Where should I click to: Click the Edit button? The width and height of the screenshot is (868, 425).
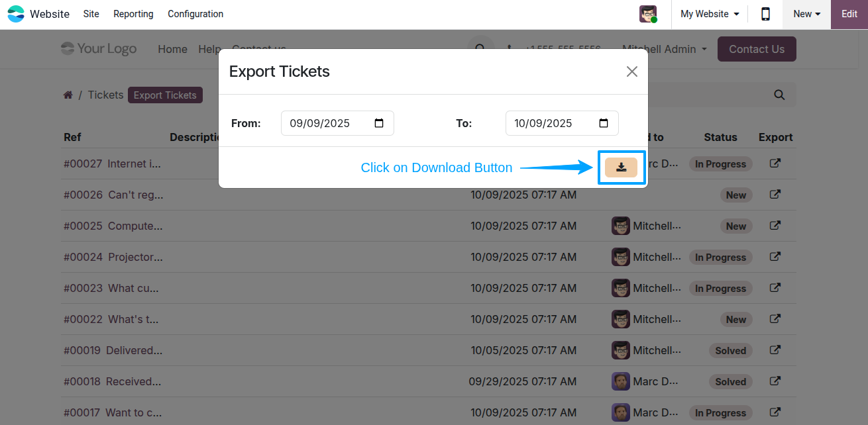point(849,14)
